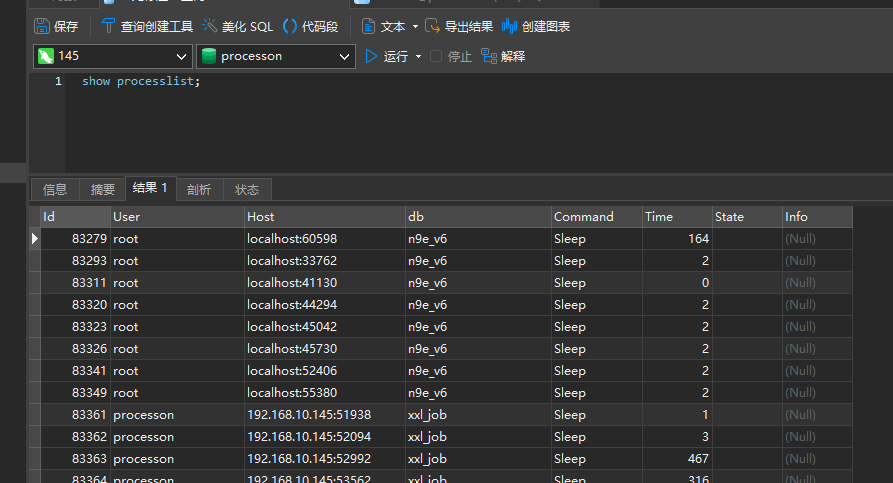This screenshot has height=483, width=893.
Task: Select the cell 'localhost:44294'
Action: 325,305
